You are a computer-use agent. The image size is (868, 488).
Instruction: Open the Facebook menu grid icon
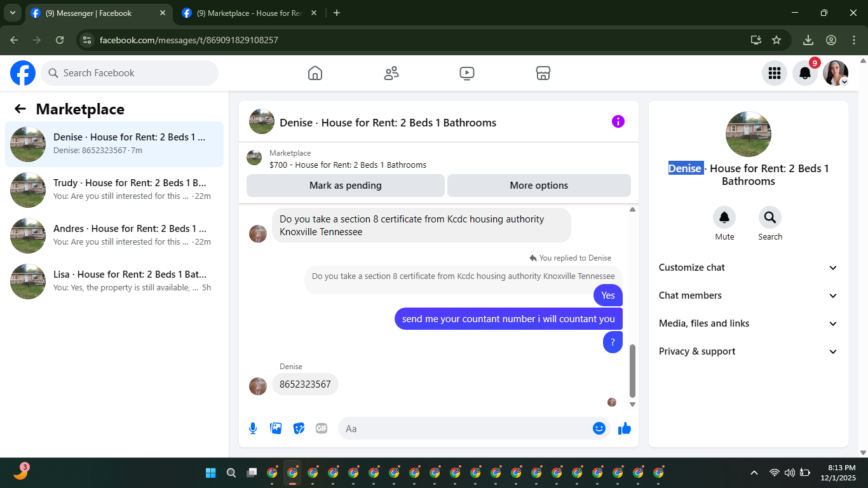pyautogui.click(x=775, y=73)
